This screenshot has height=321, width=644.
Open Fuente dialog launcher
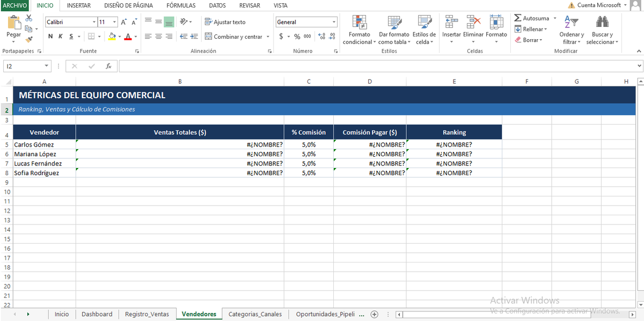tap(137, 51)
